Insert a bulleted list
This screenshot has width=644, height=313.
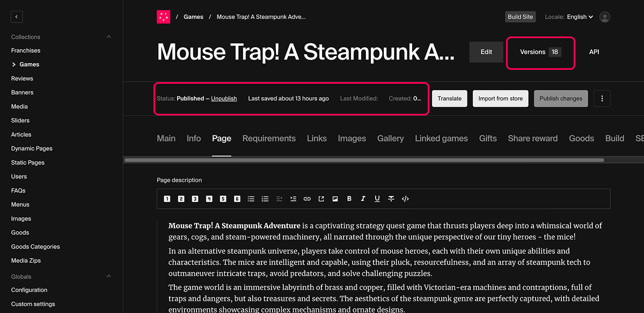point(251,199)
